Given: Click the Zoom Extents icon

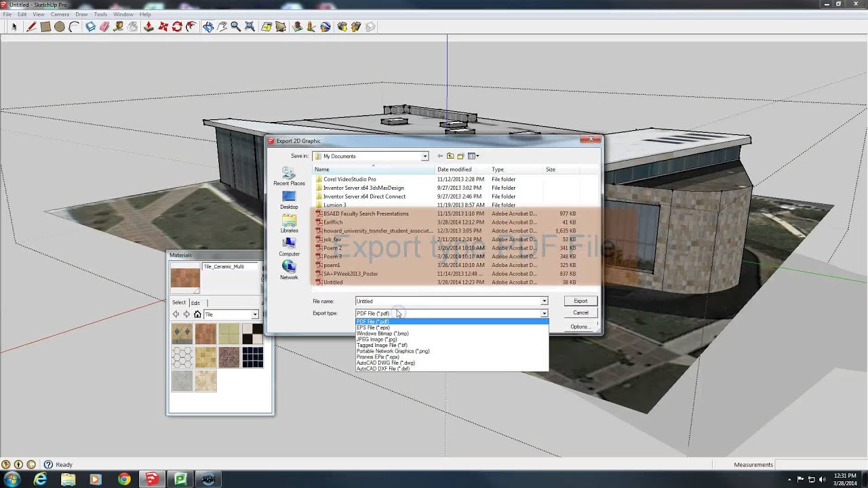Looking at the screenshot, I should [x=250, y=26].
